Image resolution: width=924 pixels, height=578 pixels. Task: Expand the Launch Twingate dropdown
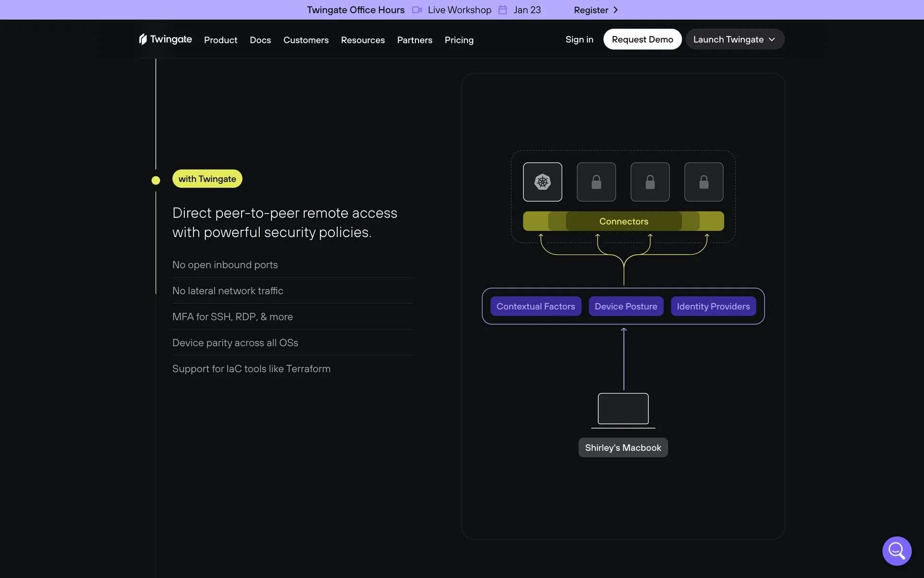pyautogui.click(x=734, y=39)
